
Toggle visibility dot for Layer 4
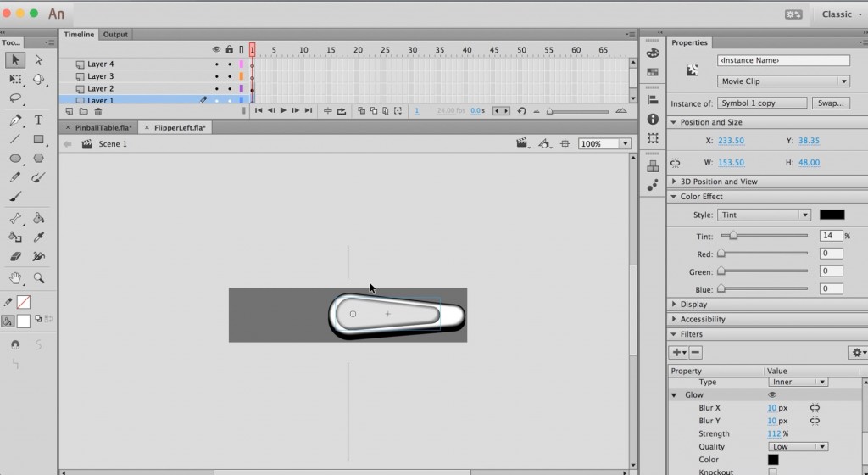tap(216, 64)
